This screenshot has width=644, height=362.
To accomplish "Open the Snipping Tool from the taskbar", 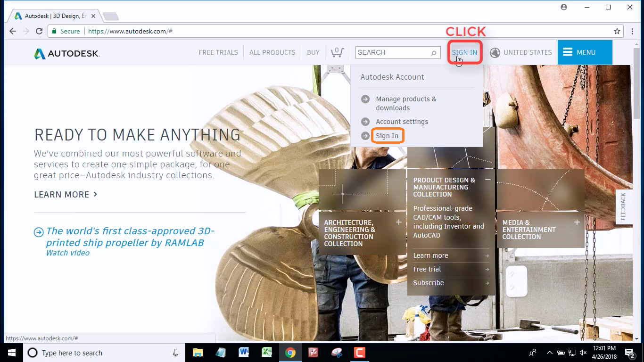I will [337, 353].
